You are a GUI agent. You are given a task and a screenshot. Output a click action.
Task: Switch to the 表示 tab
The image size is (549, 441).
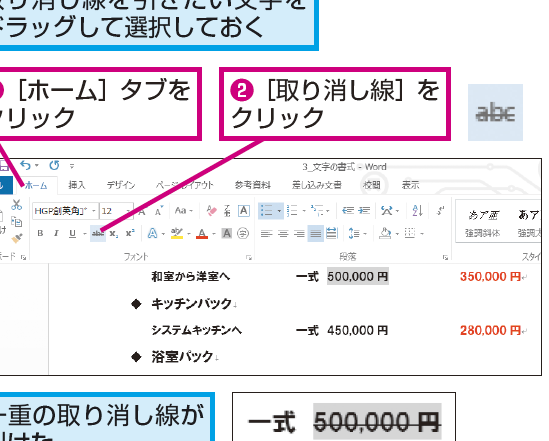pyautogui.click(x=410, y=185)
